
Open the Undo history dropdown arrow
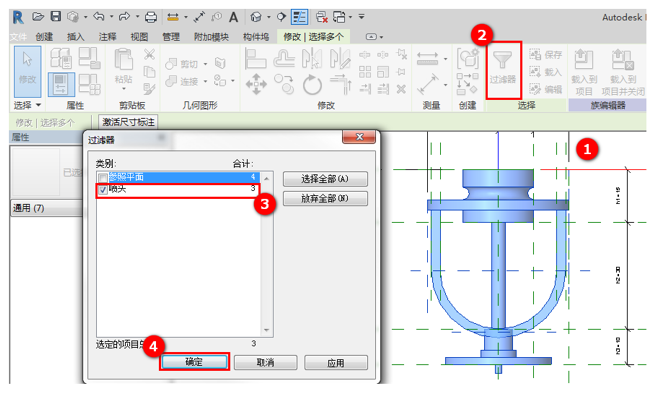(112, 17)
